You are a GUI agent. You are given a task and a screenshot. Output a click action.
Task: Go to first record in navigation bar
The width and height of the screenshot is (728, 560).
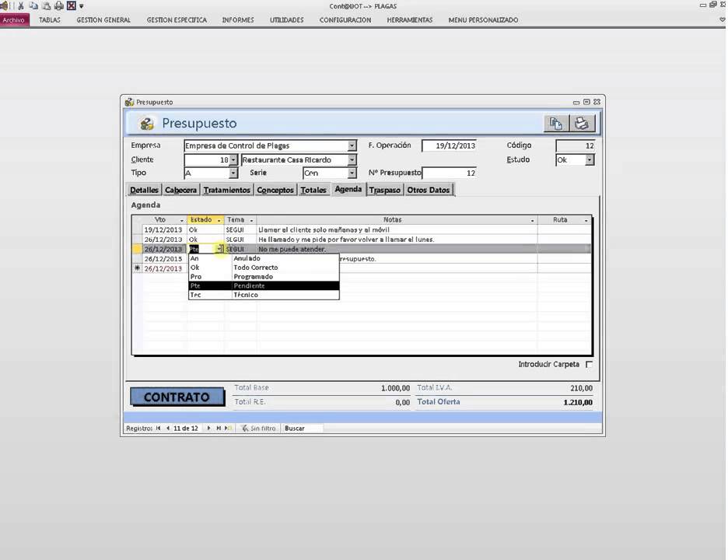(159, 428)
